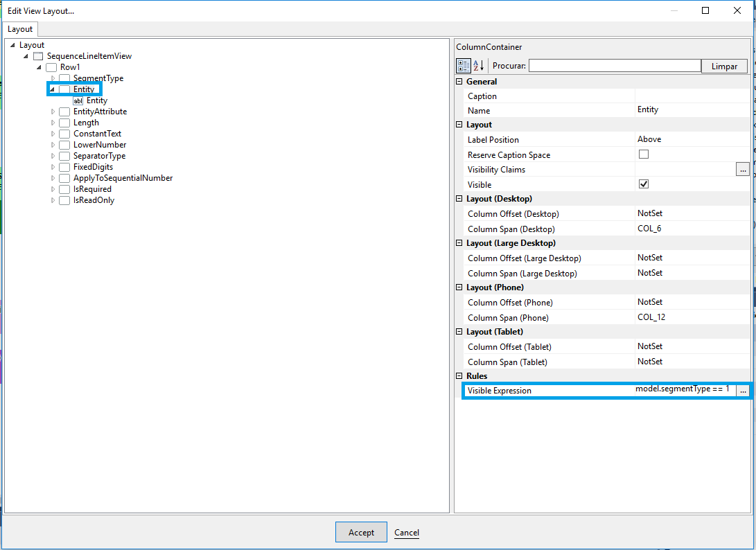Click the Name property value Entity
The width and height of the screenshot is (756, 550).
click(647, 109)
